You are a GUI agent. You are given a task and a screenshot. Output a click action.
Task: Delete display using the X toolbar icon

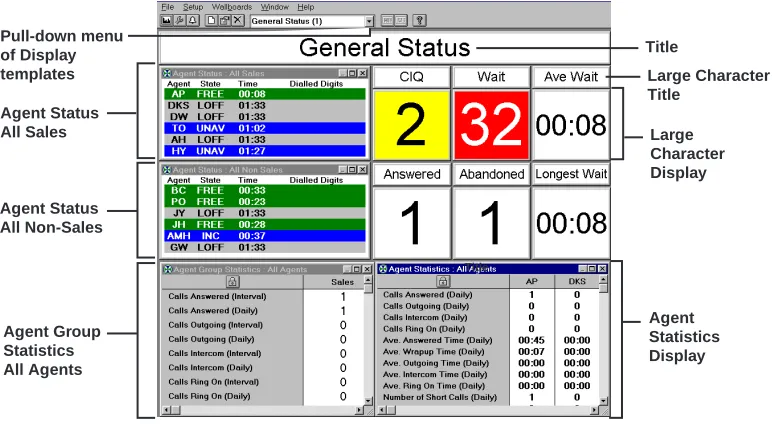coord(238,21)
